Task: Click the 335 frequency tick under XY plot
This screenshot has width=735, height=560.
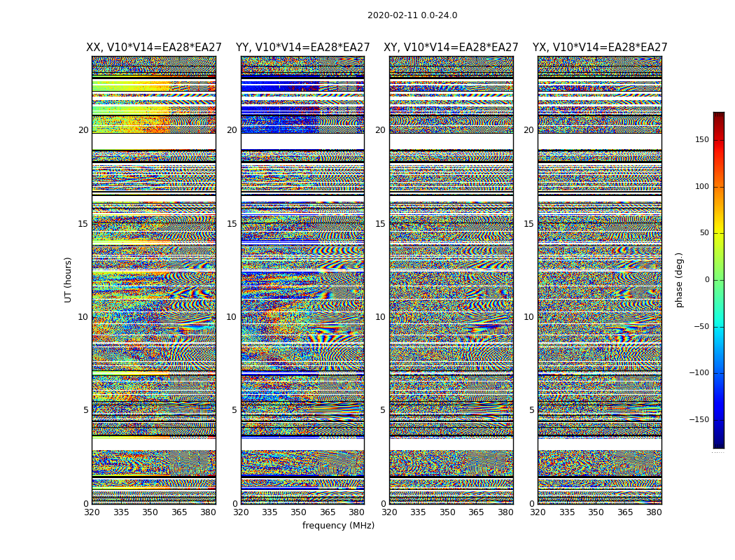Action: 418,512
